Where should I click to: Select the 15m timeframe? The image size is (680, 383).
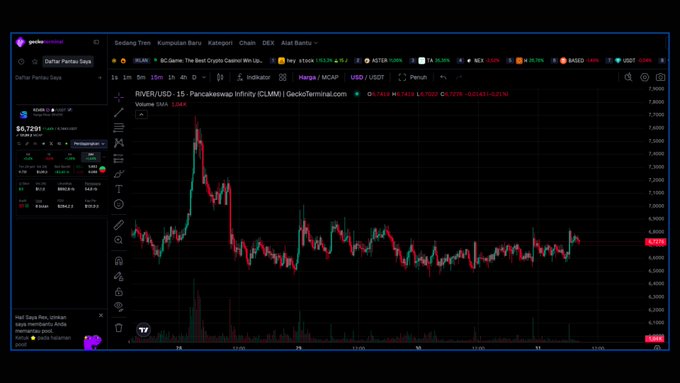coord(157,77)
